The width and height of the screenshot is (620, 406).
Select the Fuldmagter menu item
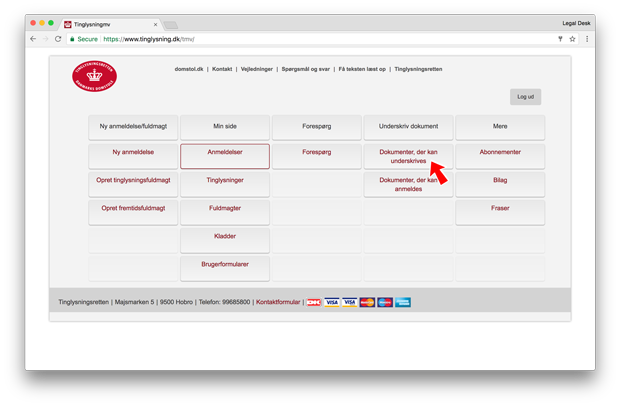[225, 212]
